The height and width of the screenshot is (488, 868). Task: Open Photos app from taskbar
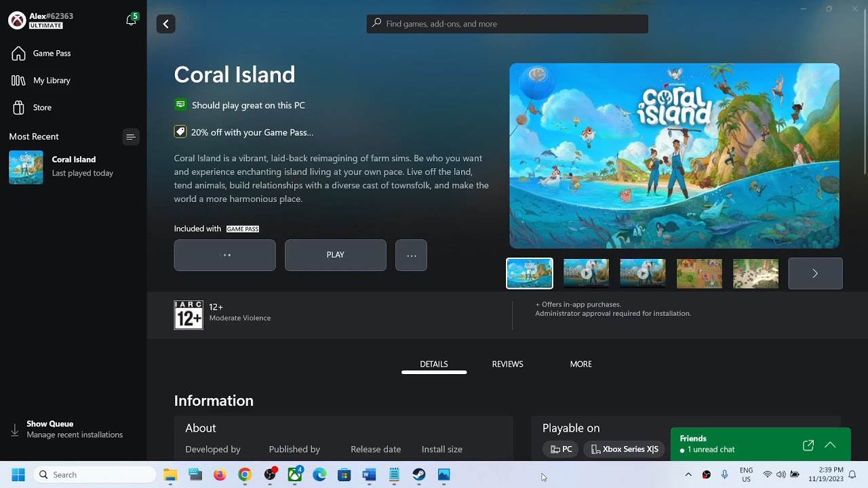point(443,474)
